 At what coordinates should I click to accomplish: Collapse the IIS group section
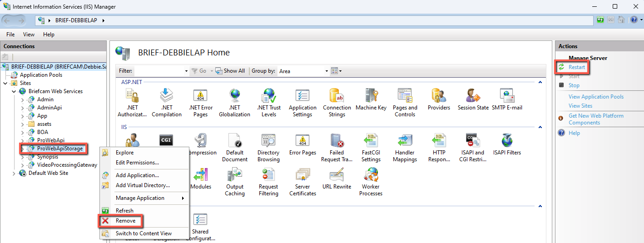(540, 127)
